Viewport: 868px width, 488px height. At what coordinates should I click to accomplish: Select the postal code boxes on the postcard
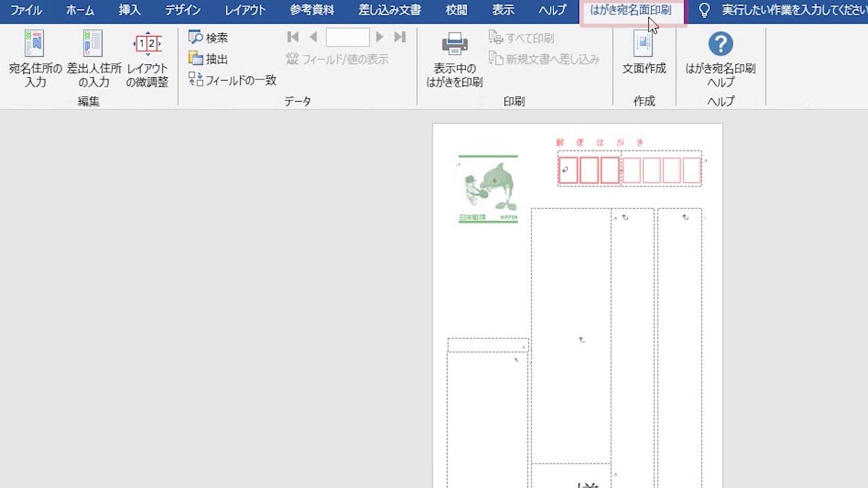[629, 170]
